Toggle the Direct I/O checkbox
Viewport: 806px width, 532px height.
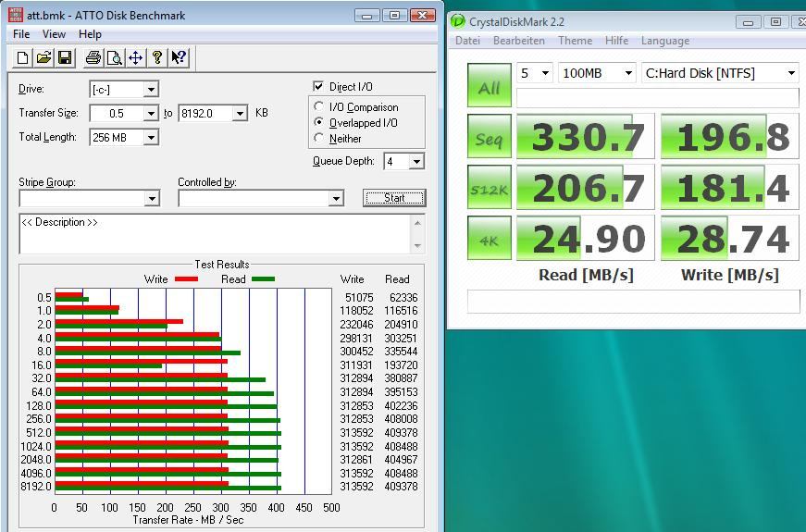pyautogui.click(x=318, y=86)
